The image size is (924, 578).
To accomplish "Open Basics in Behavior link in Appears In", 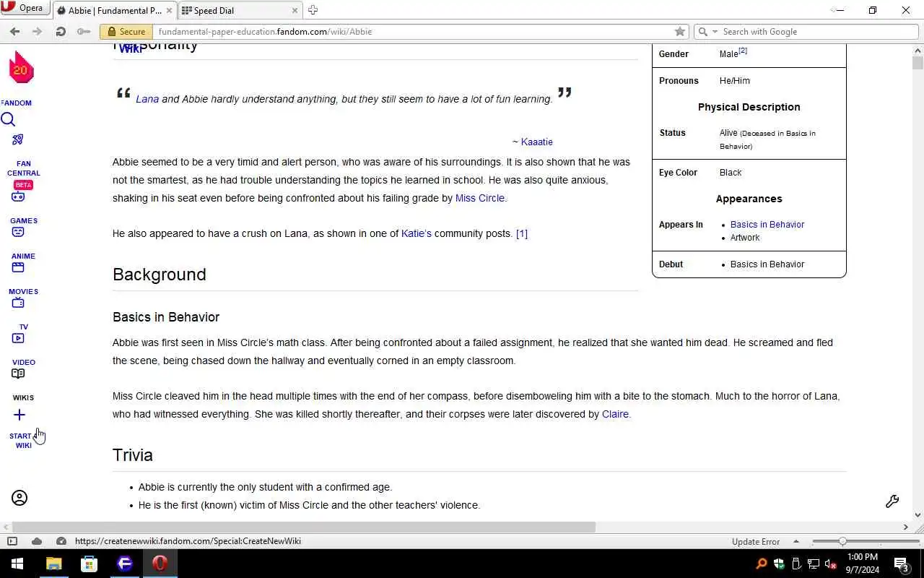I will [x=767, y=224].
